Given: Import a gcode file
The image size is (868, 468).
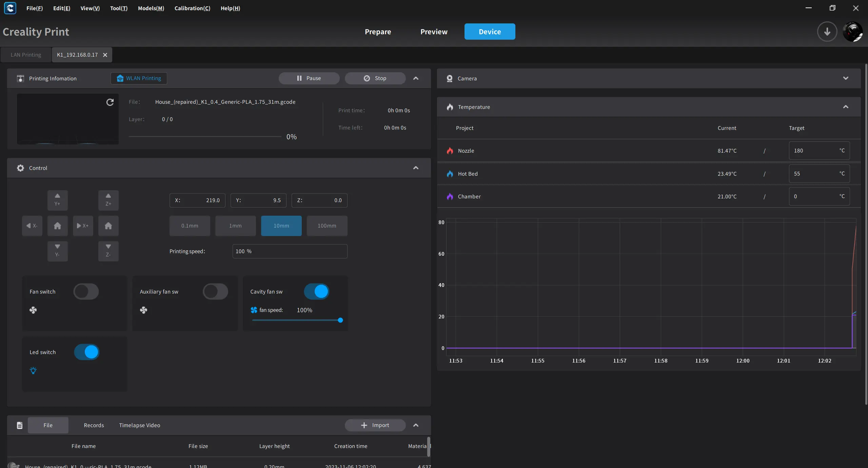Looking at the screenshot, I should pyautogui.click(x=375, y=425).
